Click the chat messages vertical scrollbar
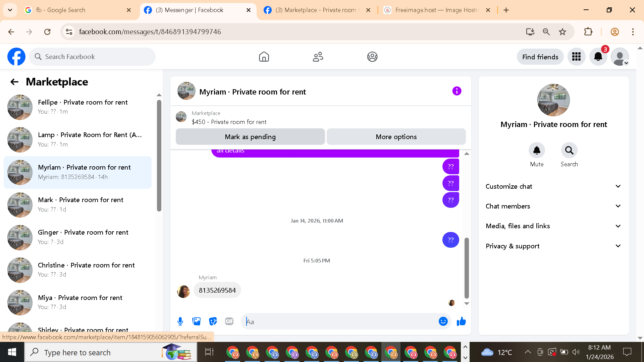The width and height of the screenshot is (644, 362). pos(467,268)
